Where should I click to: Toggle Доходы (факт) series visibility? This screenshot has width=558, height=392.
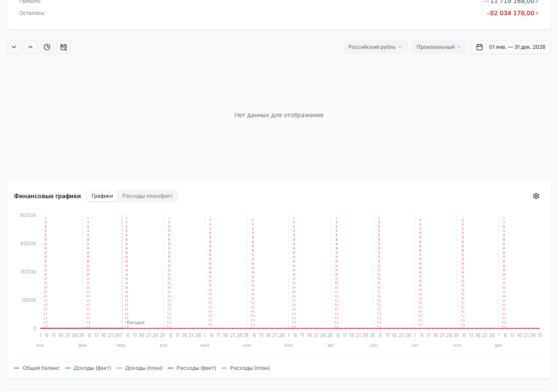pyautogui.click(x=92, y=368)
